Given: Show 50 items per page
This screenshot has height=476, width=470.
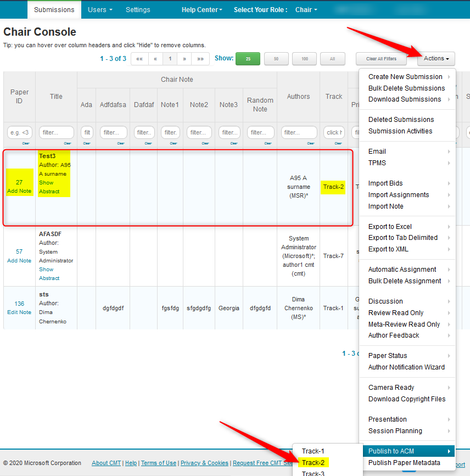Looking at the screenshot, I should click(276, 59).
